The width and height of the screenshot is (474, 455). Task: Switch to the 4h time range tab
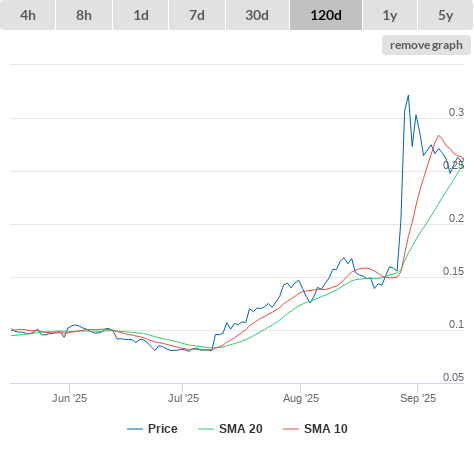[x=28, y=15]
